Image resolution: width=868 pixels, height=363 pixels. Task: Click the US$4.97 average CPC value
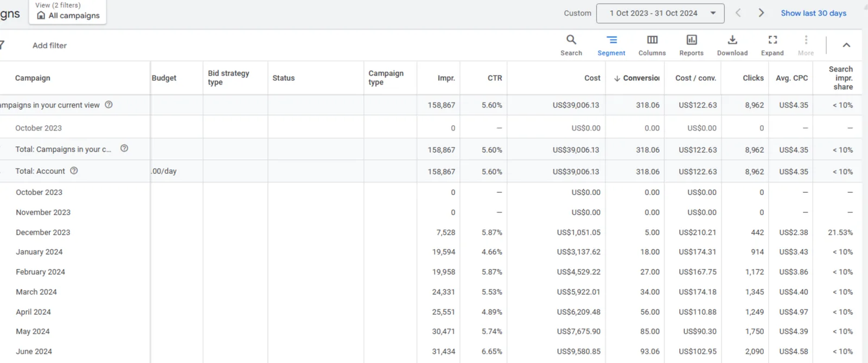(x=794, y=312)
